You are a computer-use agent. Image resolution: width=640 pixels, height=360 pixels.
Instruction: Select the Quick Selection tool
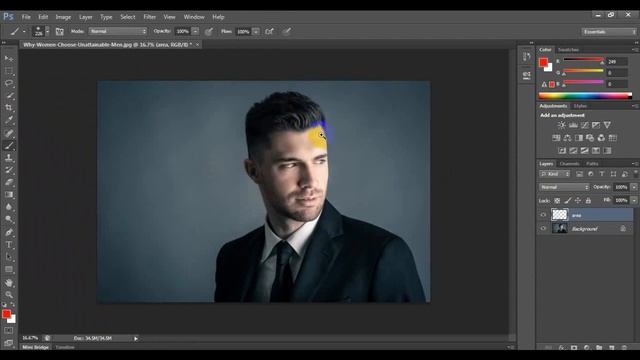tap(9, 96)
